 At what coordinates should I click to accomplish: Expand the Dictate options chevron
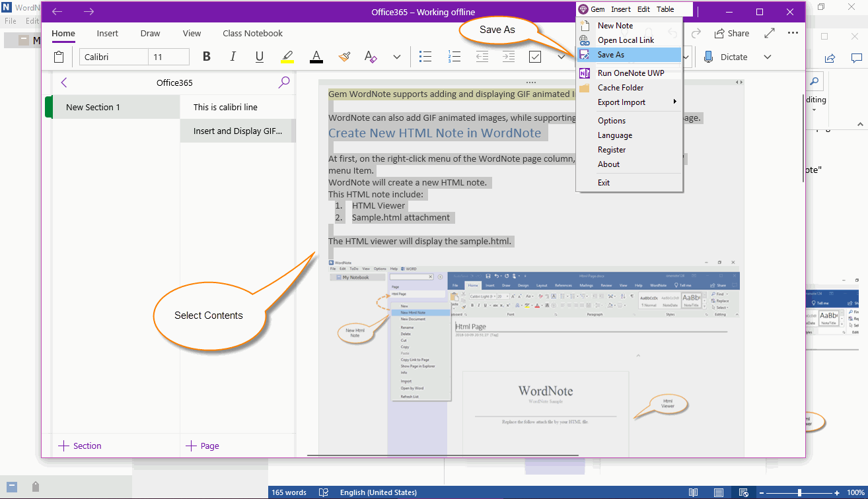pos(768,57)
